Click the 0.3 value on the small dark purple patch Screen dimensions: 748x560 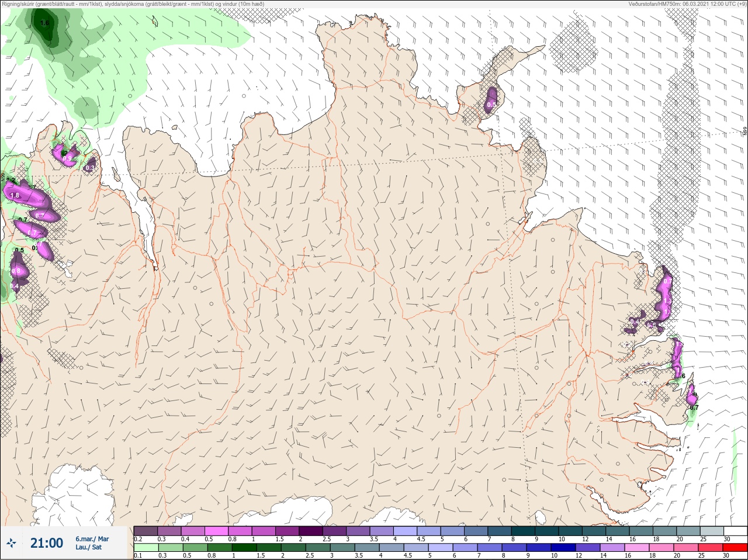click(90, 168)
